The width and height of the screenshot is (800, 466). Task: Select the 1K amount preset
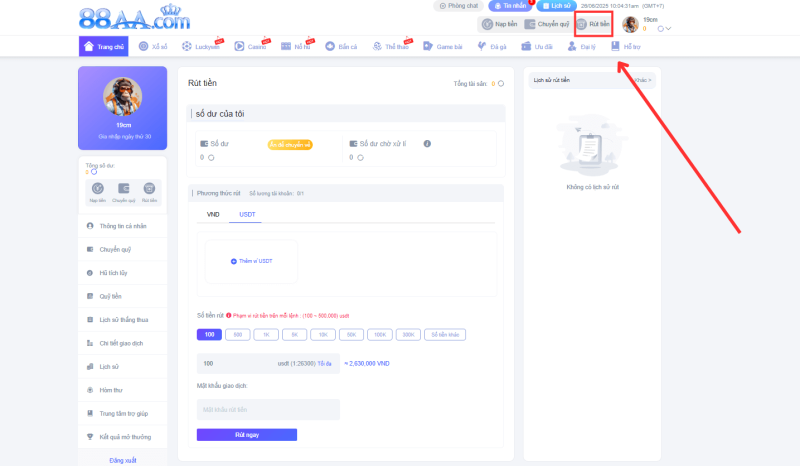point(266,335)
